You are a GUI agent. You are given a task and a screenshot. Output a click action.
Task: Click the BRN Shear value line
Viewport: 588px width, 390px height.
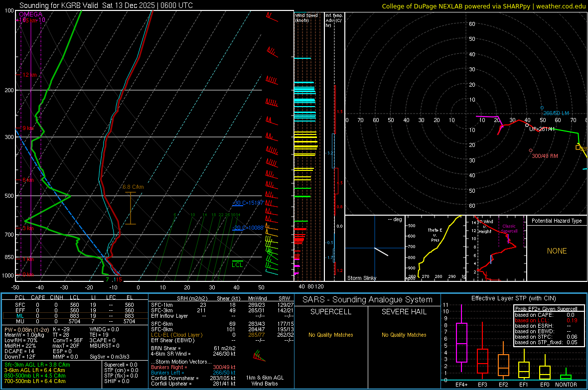coord(193,348)
